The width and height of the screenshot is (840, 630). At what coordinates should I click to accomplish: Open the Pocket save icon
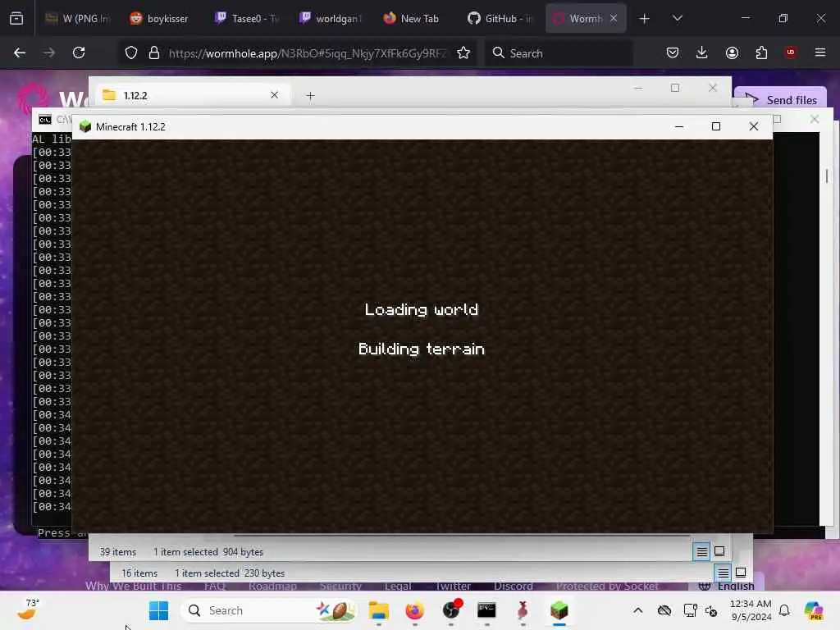(x=673, y=52)
